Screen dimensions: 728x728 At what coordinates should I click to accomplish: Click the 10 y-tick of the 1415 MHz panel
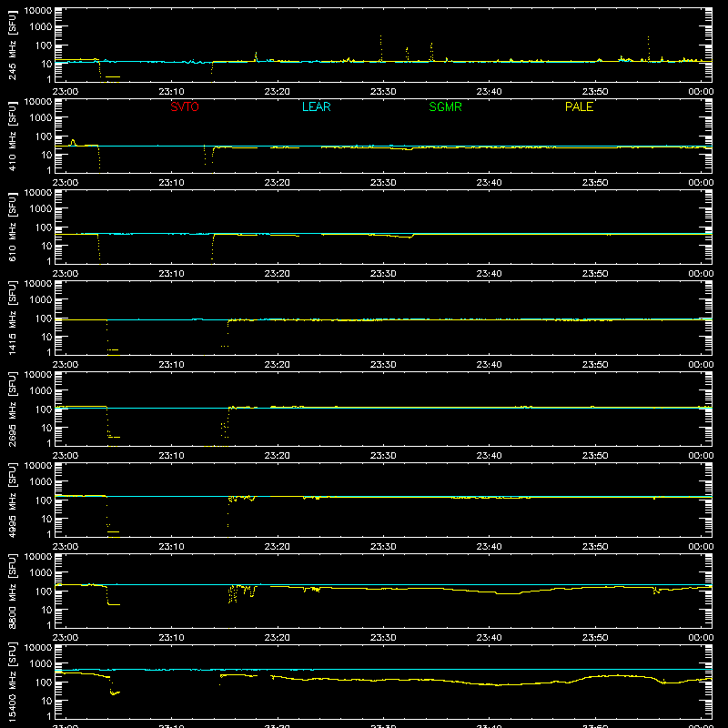click(x=46, y=337)
